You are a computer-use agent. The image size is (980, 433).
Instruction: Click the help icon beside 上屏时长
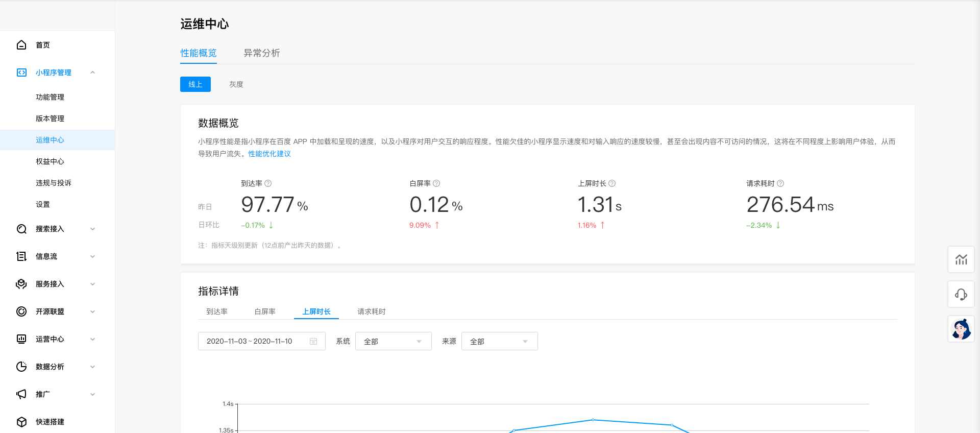pyautogui.click(x=612, y=183)
